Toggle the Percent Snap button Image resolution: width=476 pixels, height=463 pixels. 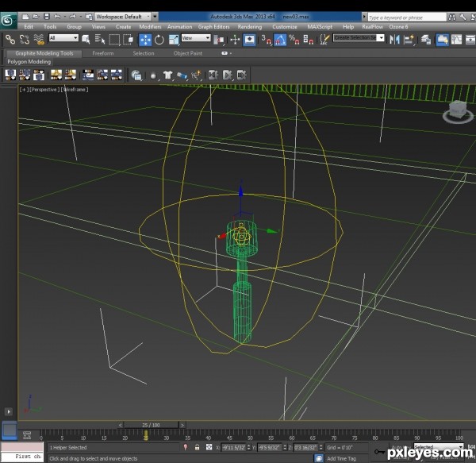294,40
